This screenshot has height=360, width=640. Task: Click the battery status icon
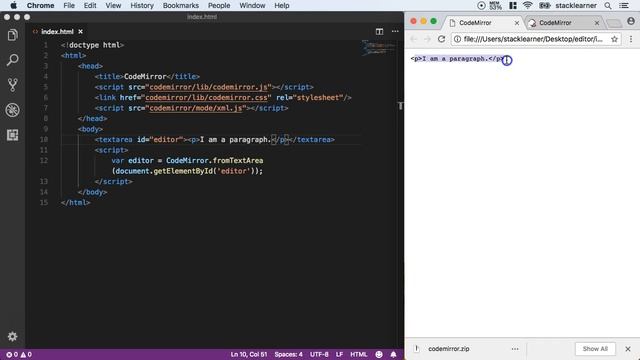(544, 6)
